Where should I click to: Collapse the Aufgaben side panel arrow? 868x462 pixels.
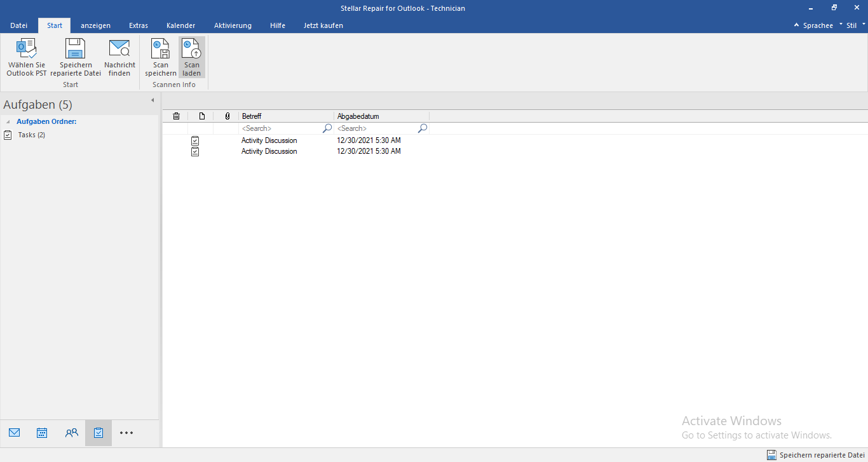[x=153, y=100]
